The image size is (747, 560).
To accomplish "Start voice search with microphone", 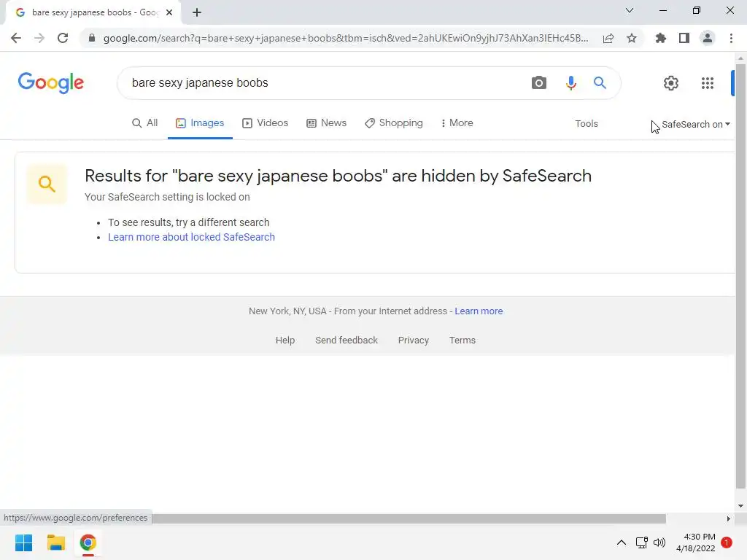I will pyautogui.click(x=570, y=83).
